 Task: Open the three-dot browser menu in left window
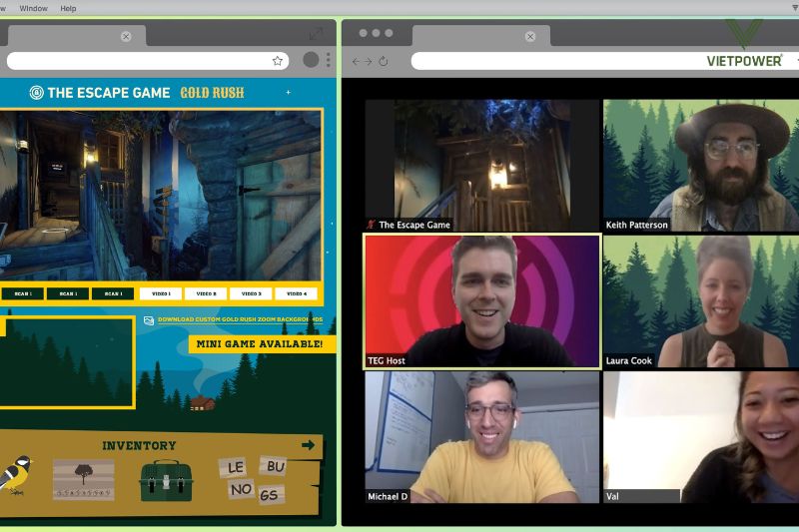coord(329,60)
